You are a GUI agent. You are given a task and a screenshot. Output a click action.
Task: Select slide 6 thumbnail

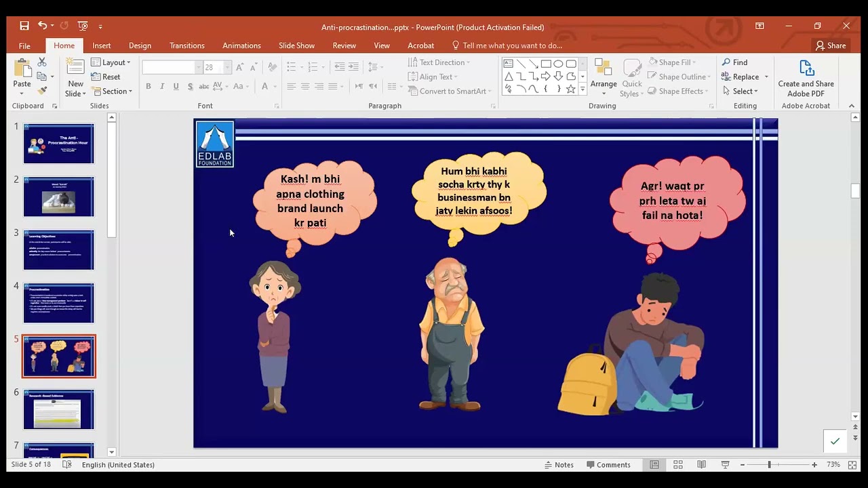59,409
